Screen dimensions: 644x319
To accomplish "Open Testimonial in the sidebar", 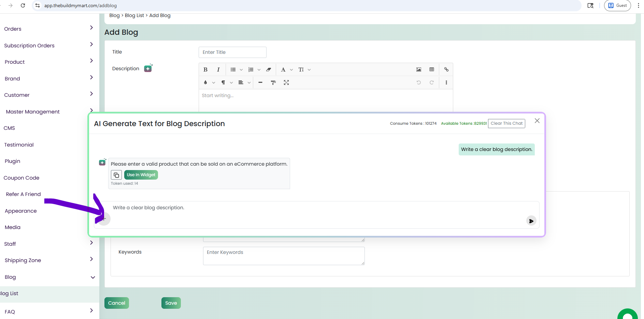I will [x=19, y=145].
